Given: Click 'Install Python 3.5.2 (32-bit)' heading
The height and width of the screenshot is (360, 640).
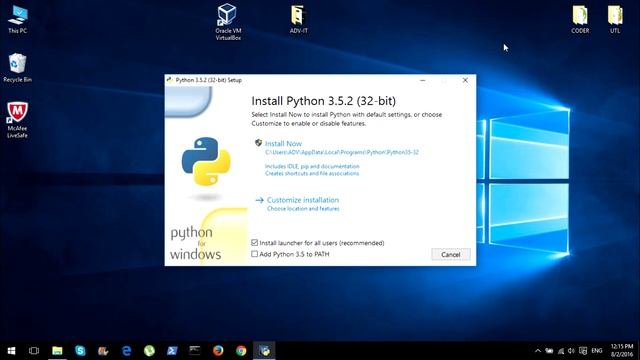Looking at the screenshot, I should pos(323,101).
